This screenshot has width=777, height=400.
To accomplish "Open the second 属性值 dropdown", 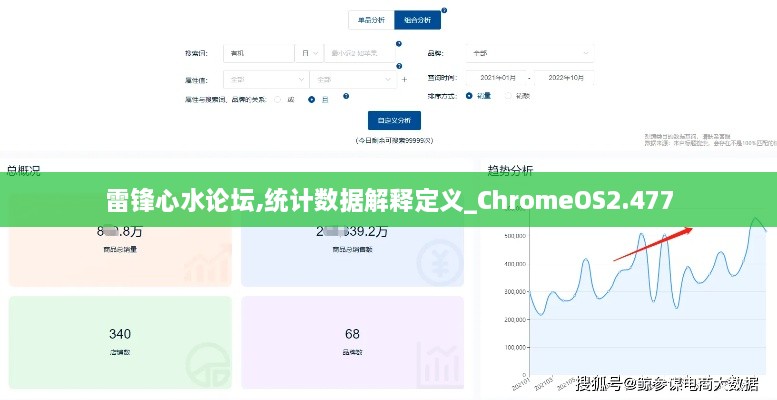I will coord(353,79).
